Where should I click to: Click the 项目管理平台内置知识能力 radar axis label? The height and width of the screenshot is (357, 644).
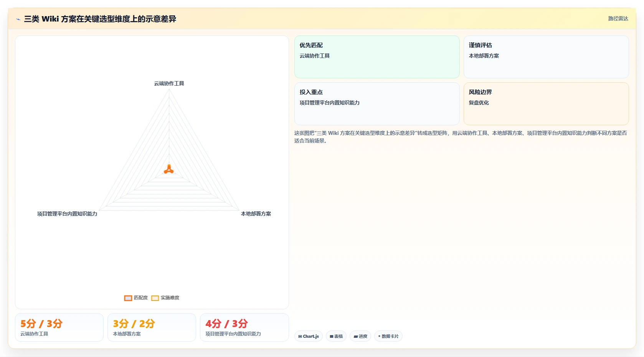(x=67, y=214)
